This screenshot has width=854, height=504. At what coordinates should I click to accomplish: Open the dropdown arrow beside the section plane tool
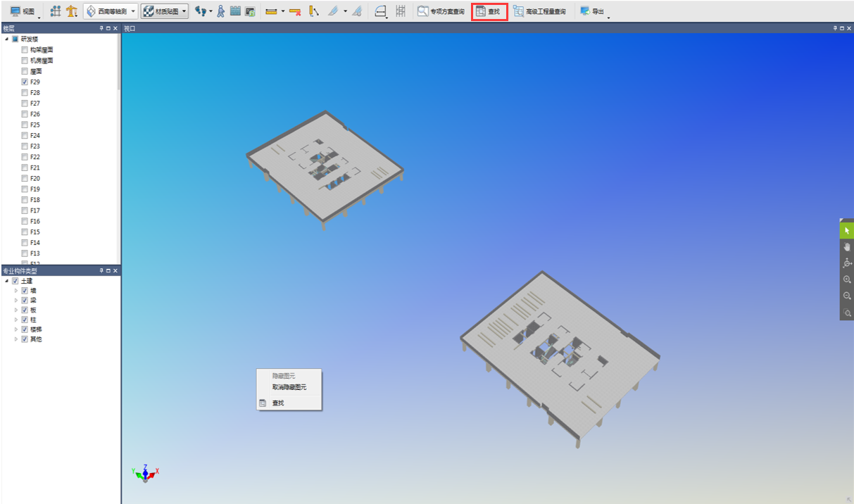(345, 11)
